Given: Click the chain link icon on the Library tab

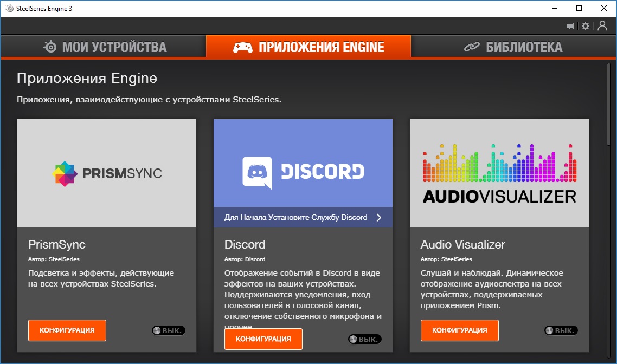Looking at the screenshot, I should 471,47.
